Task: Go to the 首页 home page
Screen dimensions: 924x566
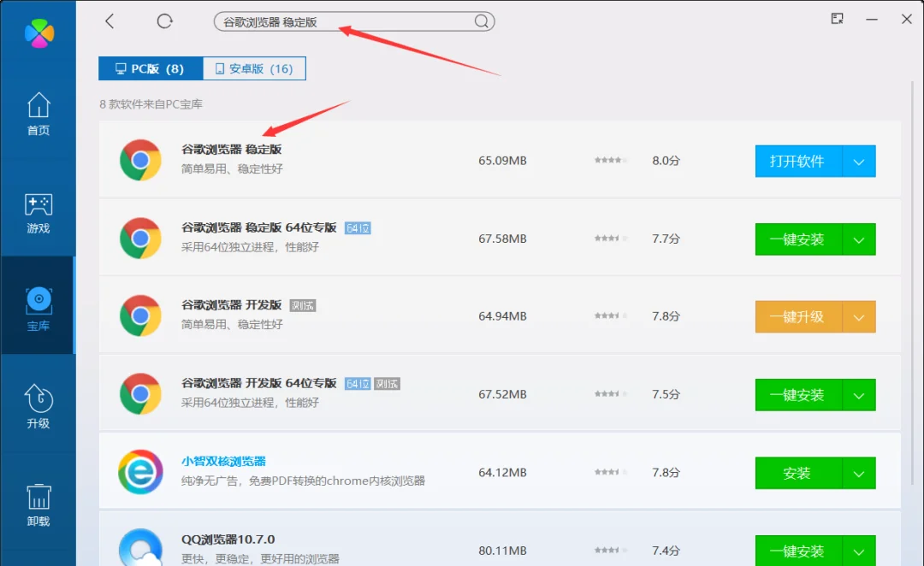Action: tap(38, 114)
